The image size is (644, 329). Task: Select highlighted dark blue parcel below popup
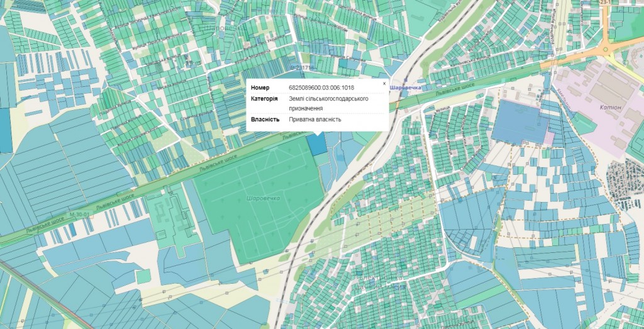point(318,143)
